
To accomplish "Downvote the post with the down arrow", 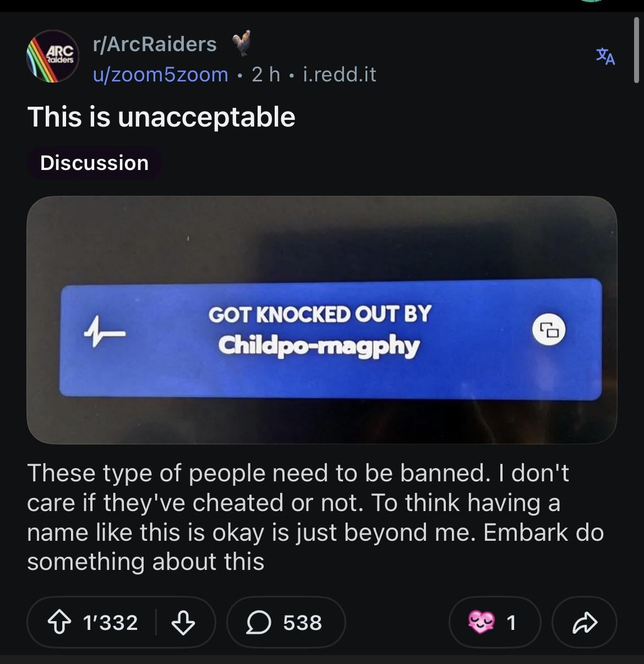I will point(183,623).
